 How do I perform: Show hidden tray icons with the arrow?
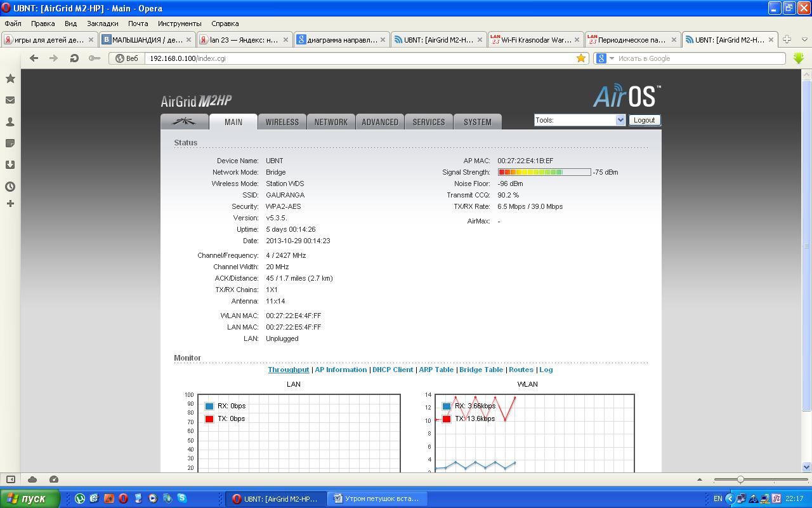tap(730, 498)
